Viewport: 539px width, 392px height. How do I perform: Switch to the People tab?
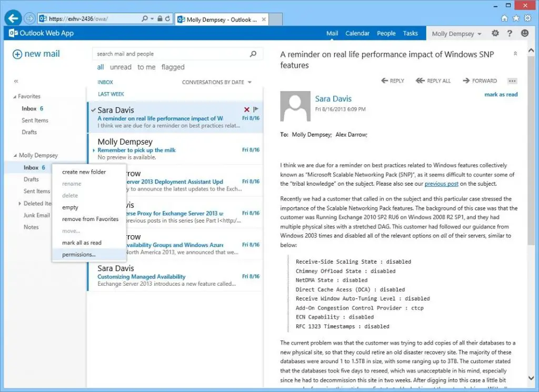coord(386,33)
